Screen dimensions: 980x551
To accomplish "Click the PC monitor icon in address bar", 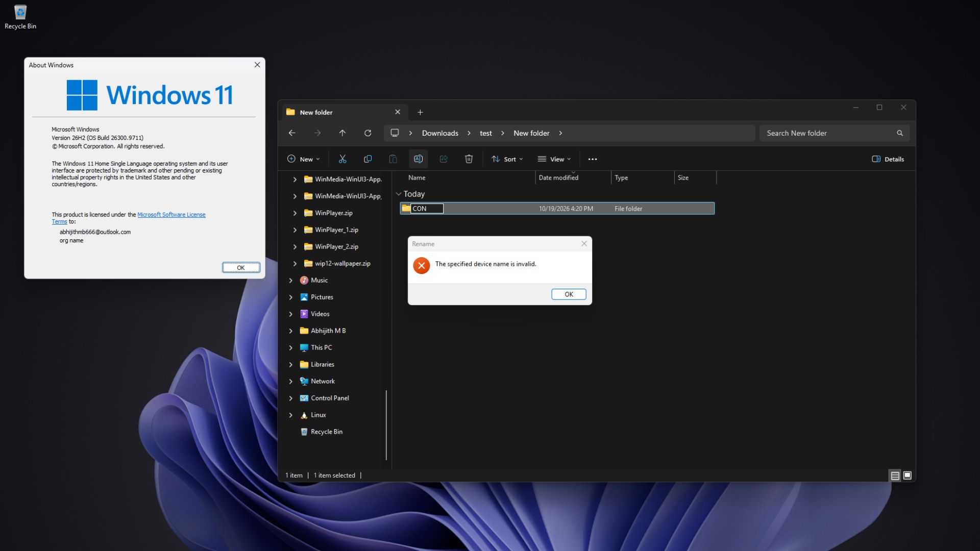I will (395, 133).
